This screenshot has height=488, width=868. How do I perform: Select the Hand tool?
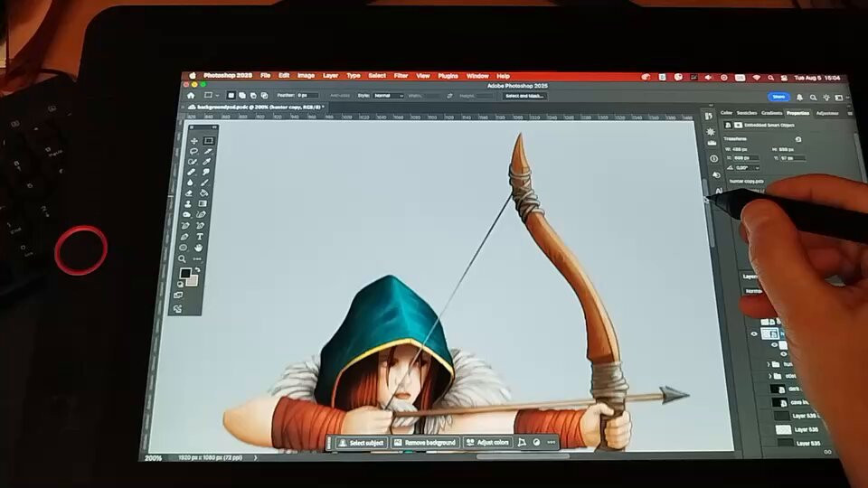198,248
